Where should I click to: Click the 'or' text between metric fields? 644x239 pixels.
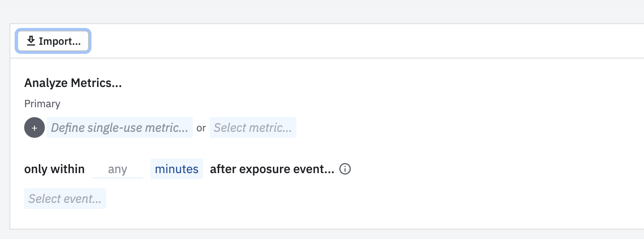click(201, 128)
